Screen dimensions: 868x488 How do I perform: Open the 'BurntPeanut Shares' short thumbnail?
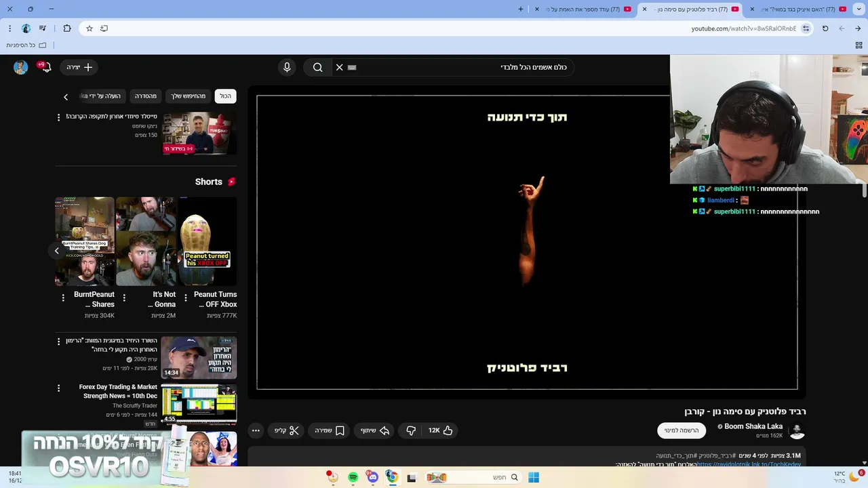(85, 241)
